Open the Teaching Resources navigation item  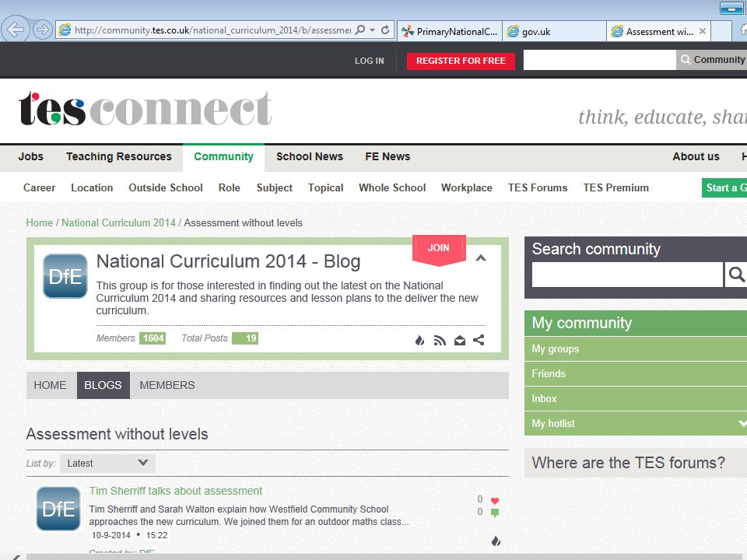(119, 156)
